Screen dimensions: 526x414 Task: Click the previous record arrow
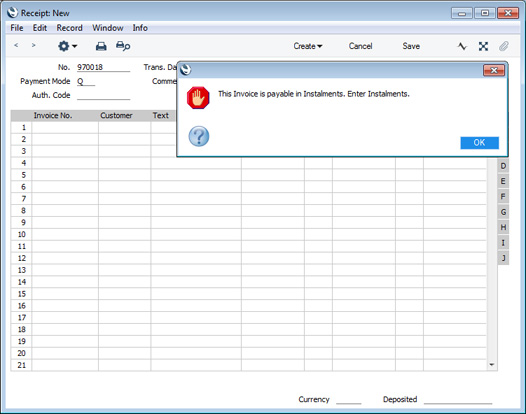tap(16, 45)
